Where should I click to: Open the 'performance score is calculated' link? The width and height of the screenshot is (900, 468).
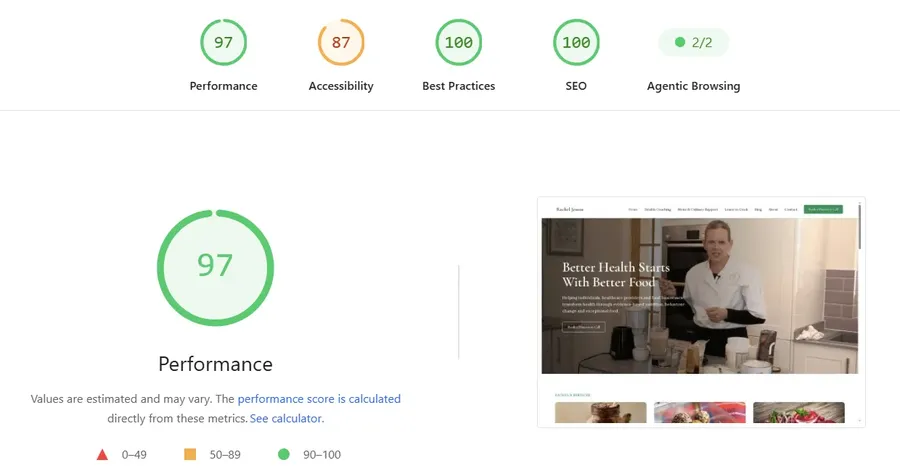(x=319, y=399)
